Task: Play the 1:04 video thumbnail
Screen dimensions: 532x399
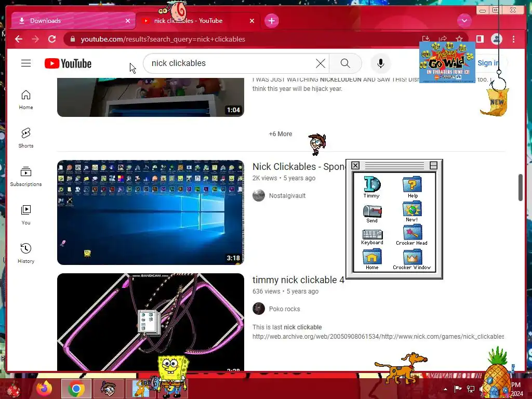Action: point(150,97)
